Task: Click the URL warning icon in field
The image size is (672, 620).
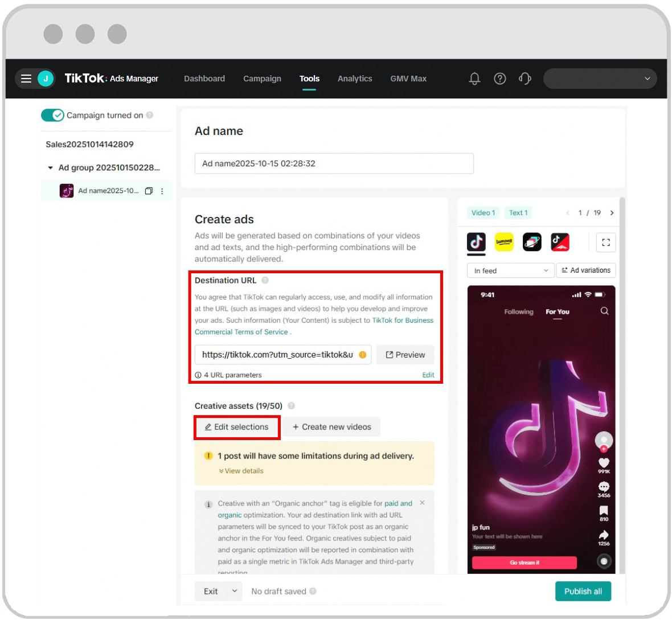Action: 363,355
